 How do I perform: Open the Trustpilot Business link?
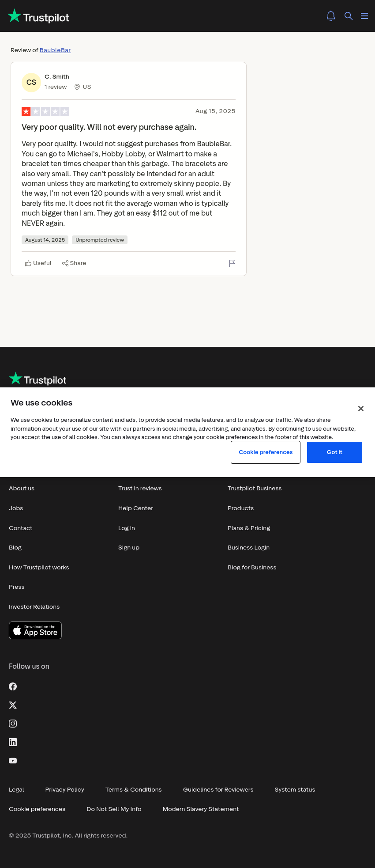255,488
